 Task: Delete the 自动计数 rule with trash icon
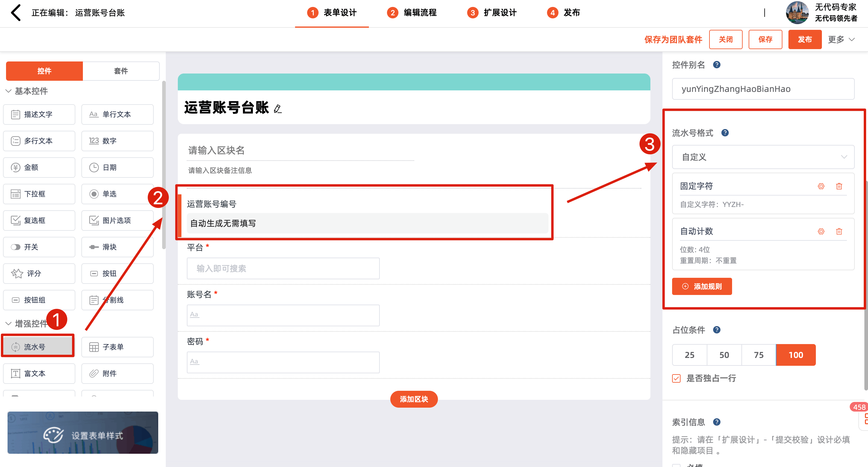[839, 231]
